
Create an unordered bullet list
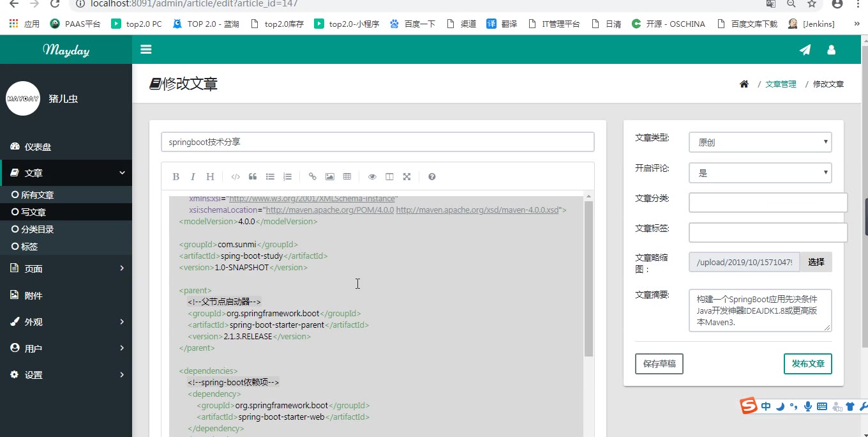[270, 177]
